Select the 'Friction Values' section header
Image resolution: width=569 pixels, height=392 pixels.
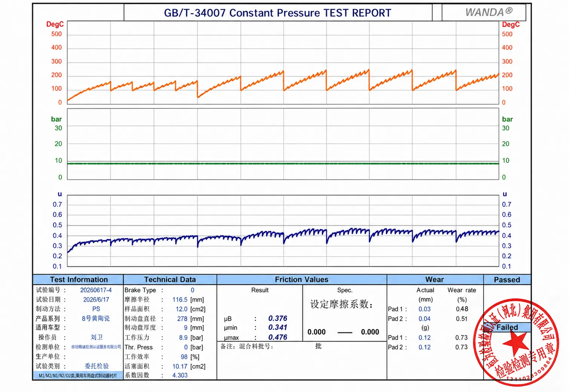click(301, 279)
